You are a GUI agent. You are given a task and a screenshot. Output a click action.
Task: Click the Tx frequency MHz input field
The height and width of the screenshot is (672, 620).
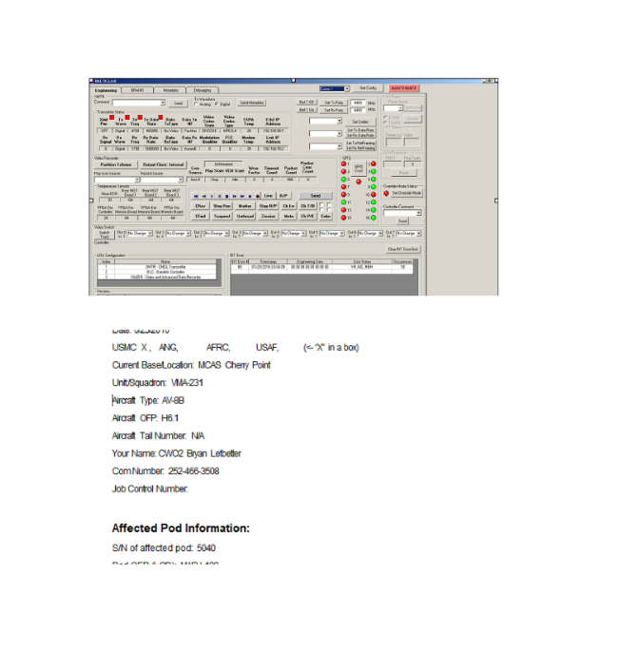tap(358, 102)
